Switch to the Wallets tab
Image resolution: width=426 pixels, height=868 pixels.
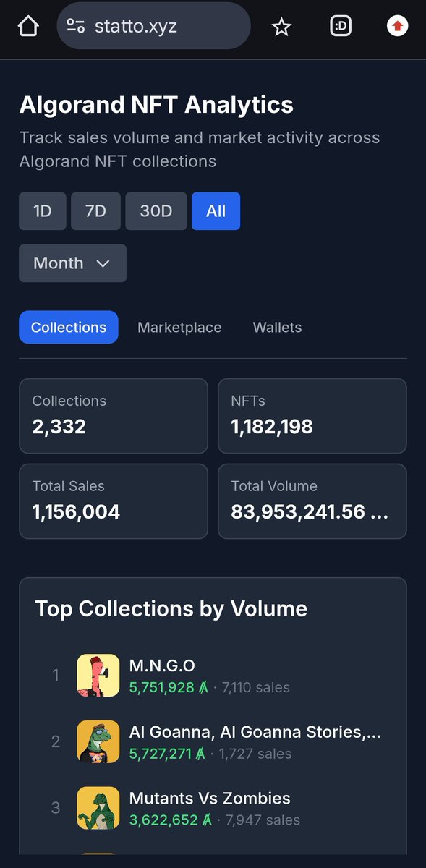point(277,327)
